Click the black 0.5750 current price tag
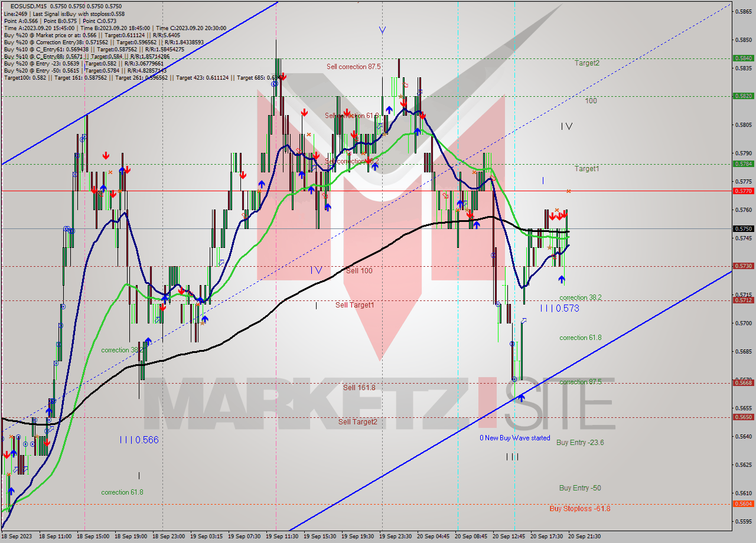756x543 pixels. pos(743,228)
